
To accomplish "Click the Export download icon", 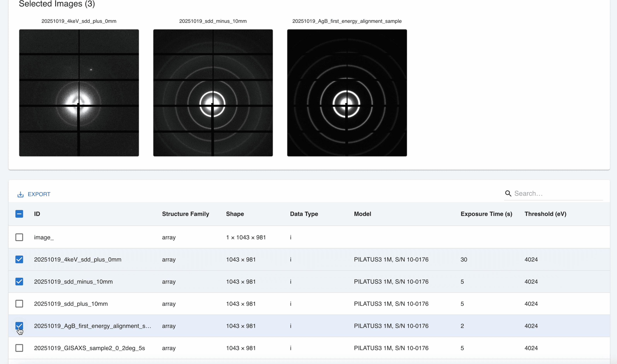I will tap(20, 194).
